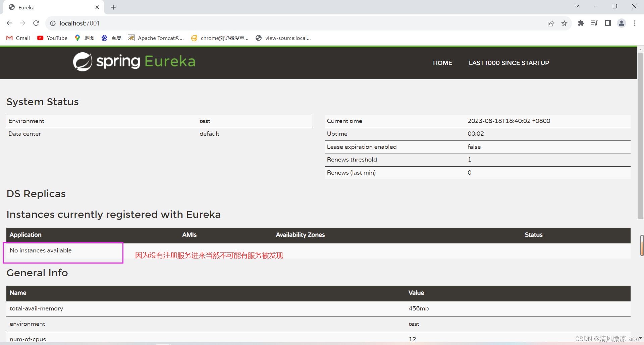Viewport: 644px width, 345px height.
Task: Open the Gmail bookmark
Action: click(x=18, y=38)
